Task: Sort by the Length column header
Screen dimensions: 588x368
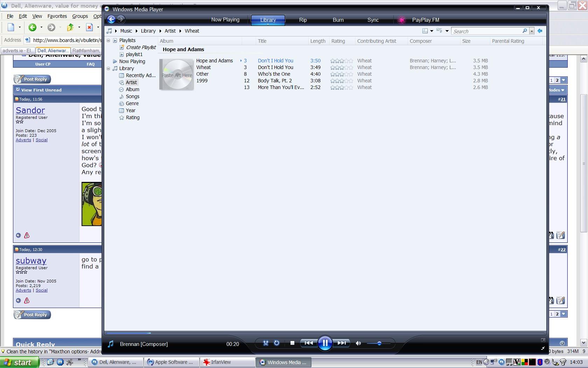Action: (x=318, y=41)
